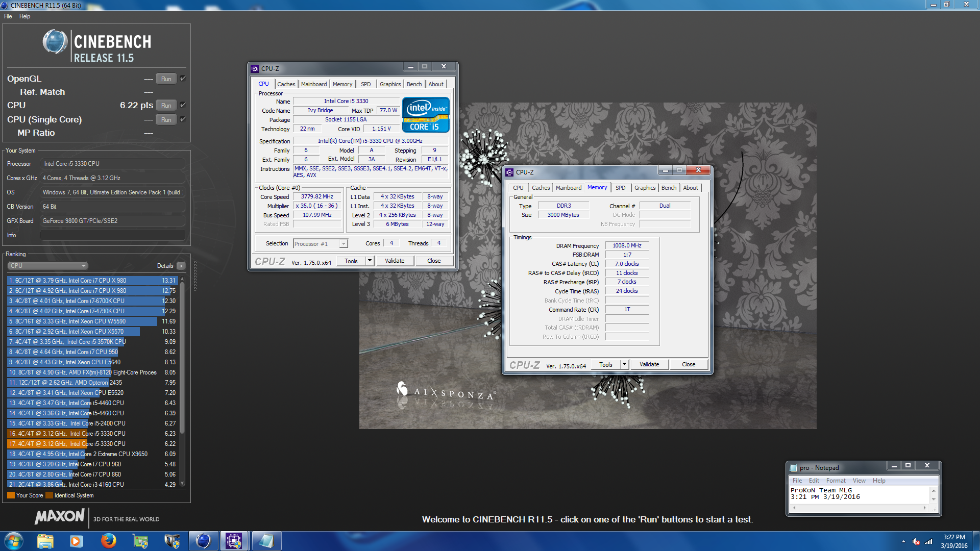Screen dimensions: 980x551
Task: Click the MAXON logo at bottom left
Action: [x=59, y=517]
